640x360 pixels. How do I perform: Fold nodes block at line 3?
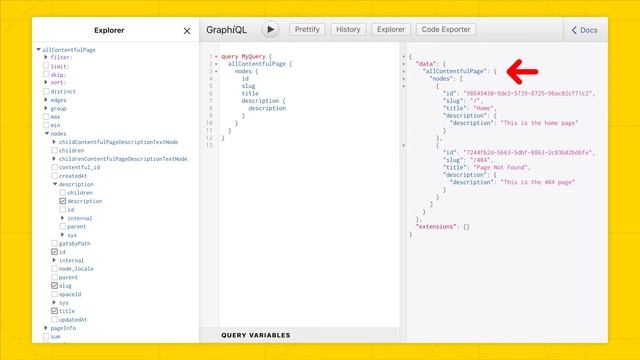coord(216,71)
